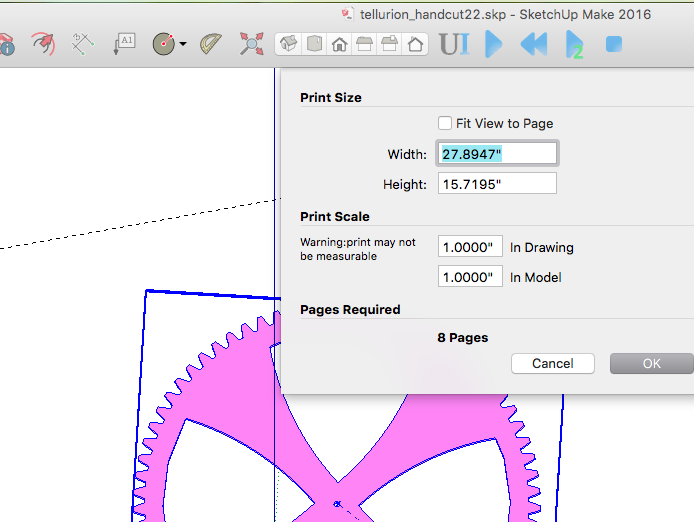The width and height of the screenshot is (694, 522).
Task: Choose the Text label tool
Action: pos(124,44)
